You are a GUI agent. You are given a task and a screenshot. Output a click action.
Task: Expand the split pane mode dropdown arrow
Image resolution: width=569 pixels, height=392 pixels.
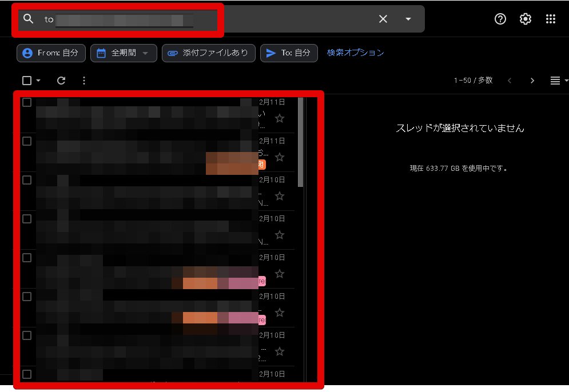[566, 81]
